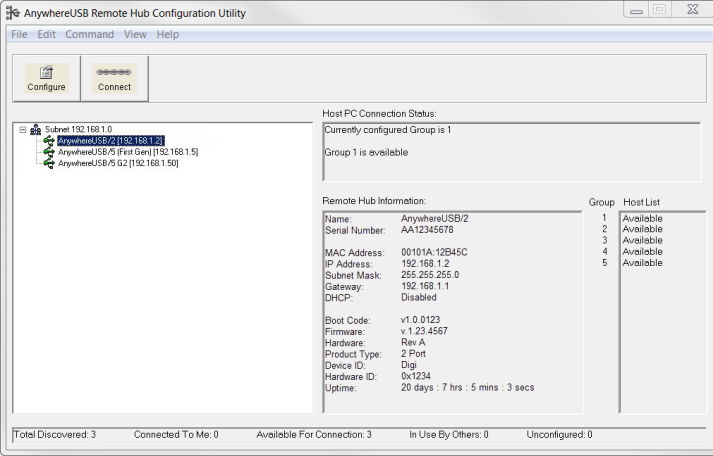Click the Boot Code value v1.0.0123

421,320
